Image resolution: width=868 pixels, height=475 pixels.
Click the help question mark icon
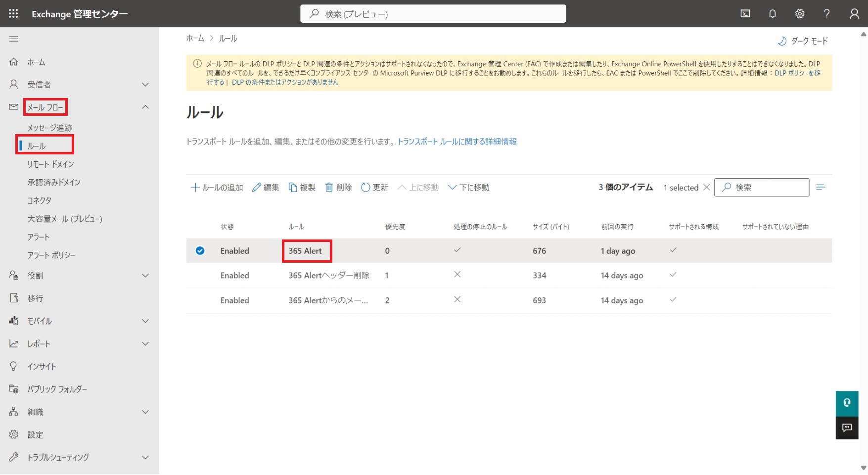(826, 14)
